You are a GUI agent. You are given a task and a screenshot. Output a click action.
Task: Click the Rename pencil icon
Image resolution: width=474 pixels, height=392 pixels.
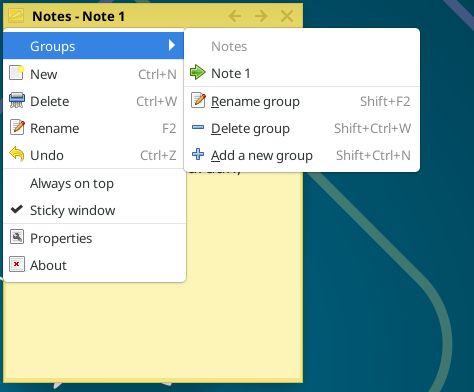coord(17,127)
